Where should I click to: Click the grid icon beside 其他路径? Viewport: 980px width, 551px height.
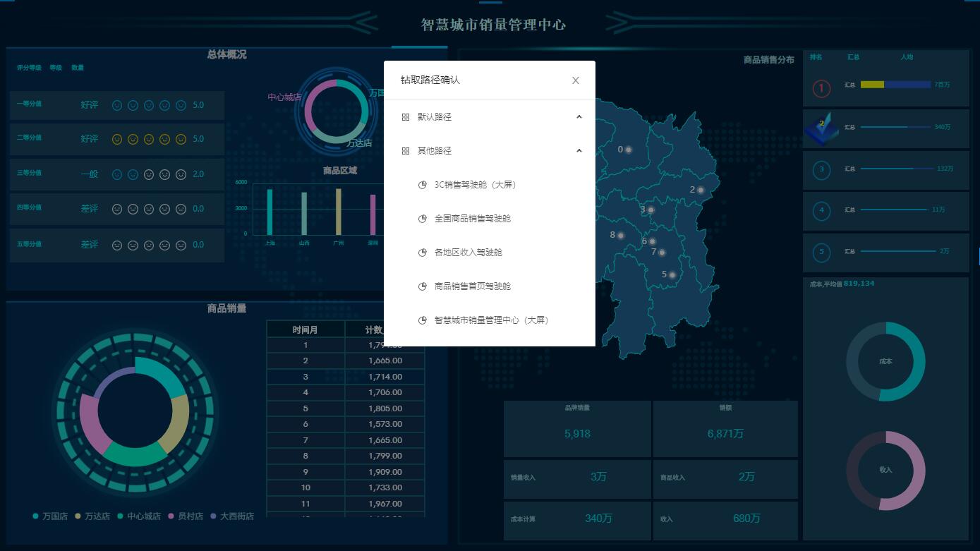click(406, 151)
